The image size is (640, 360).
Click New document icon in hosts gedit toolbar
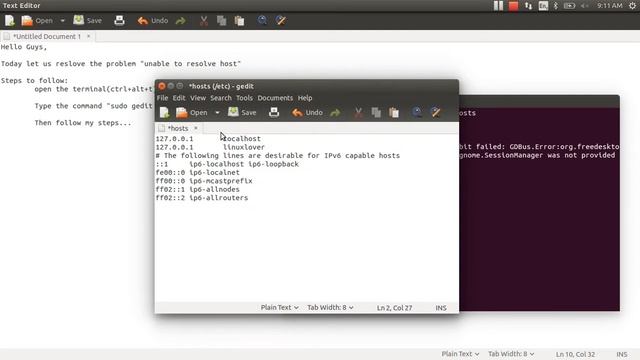164,112
